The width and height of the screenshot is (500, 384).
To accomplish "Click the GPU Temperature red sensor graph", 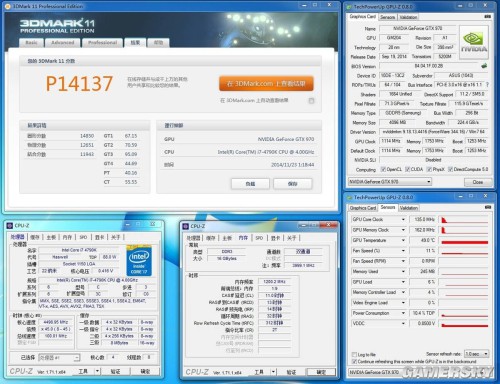I will (464, 240).
